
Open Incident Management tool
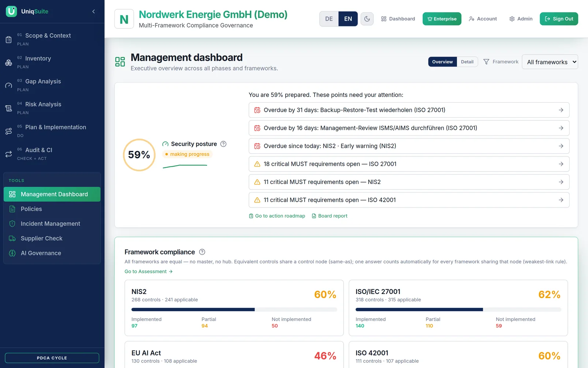tap(52, 224)
